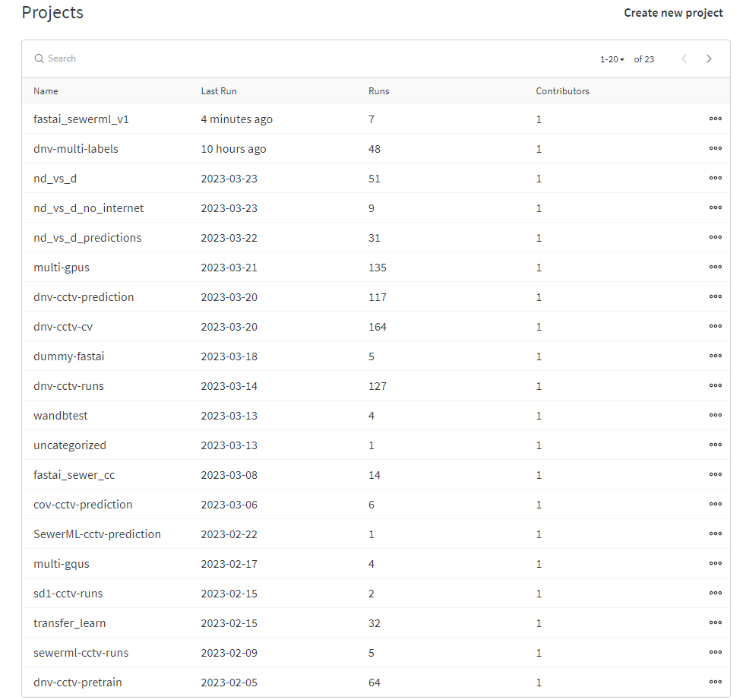This screenshot has height=700, width=746.
Task: Open three-dot menu for dnv-cctv-prediction
Action: click(715, 296)
